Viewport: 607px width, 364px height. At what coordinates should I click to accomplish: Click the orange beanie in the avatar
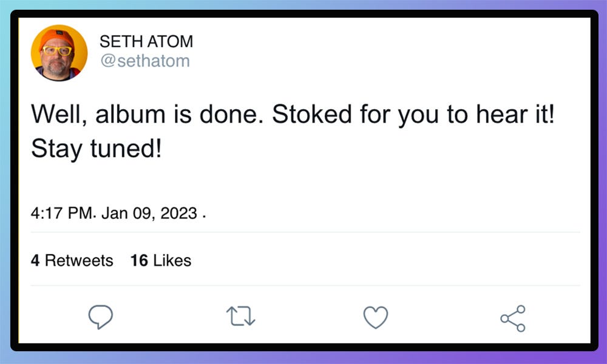tap(57, 38)
